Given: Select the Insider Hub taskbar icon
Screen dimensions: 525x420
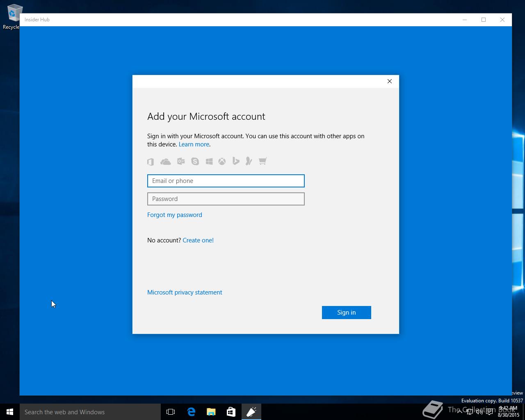Looking at the screenshot, I should click(x=251, y=412).
